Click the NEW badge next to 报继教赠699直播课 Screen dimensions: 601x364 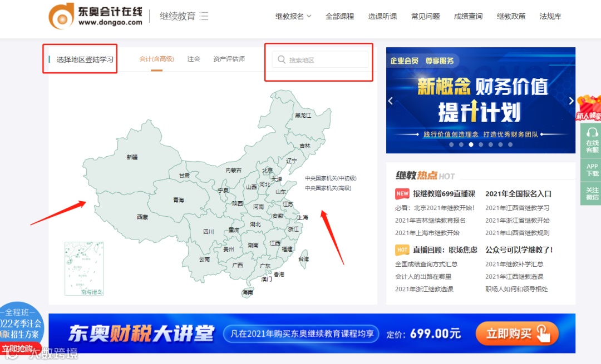[x=402, y=194]
